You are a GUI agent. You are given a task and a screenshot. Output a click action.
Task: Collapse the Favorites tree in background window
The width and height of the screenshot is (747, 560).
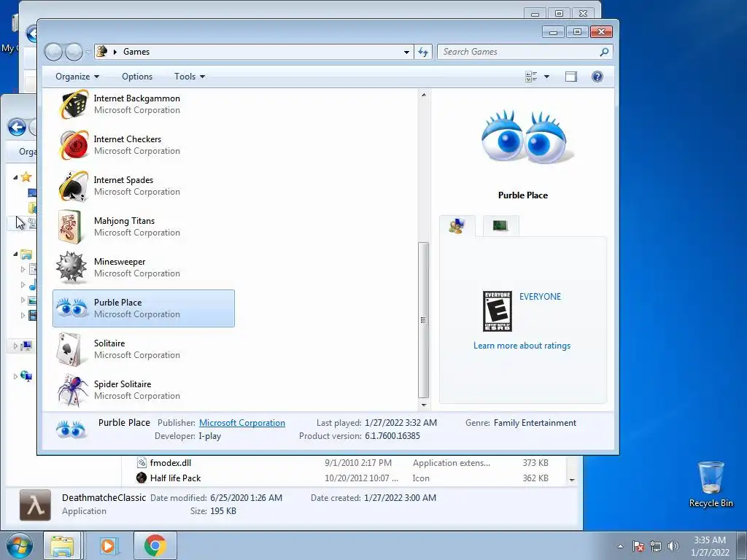coord(16,177)
